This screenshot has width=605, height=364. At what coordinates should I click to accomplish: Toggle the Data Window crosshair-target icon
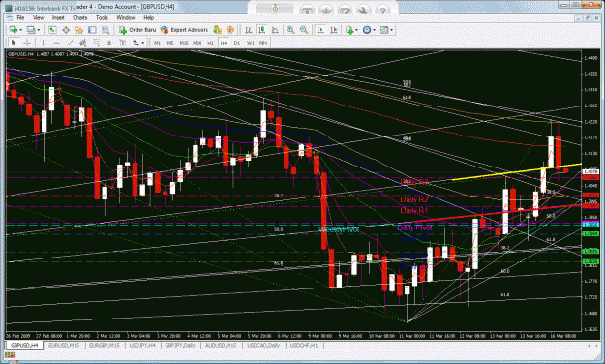point(66,30)
